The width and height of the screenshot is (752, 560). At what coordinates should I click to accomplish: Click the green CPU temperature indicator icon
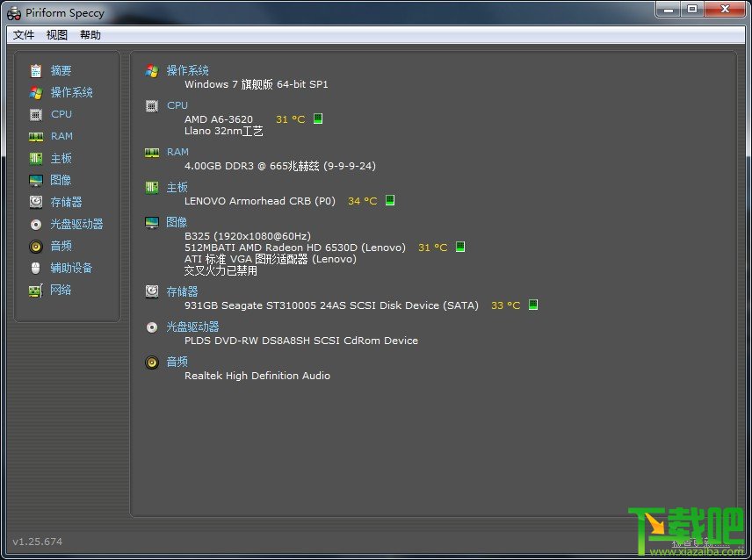point(318,118)
